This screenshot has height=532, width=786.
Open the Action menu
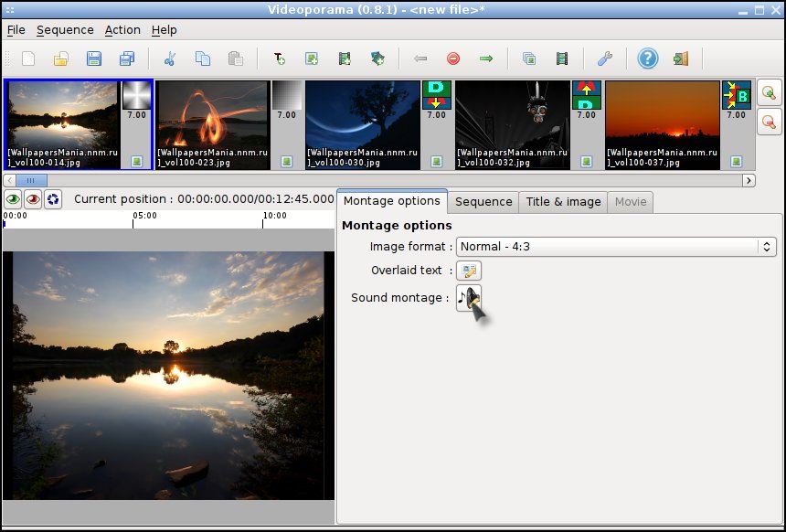click(122, 30)
